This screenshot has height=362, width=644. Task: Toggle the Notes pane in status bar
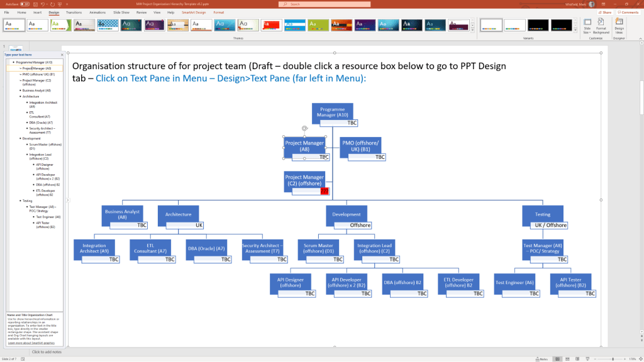543,358
